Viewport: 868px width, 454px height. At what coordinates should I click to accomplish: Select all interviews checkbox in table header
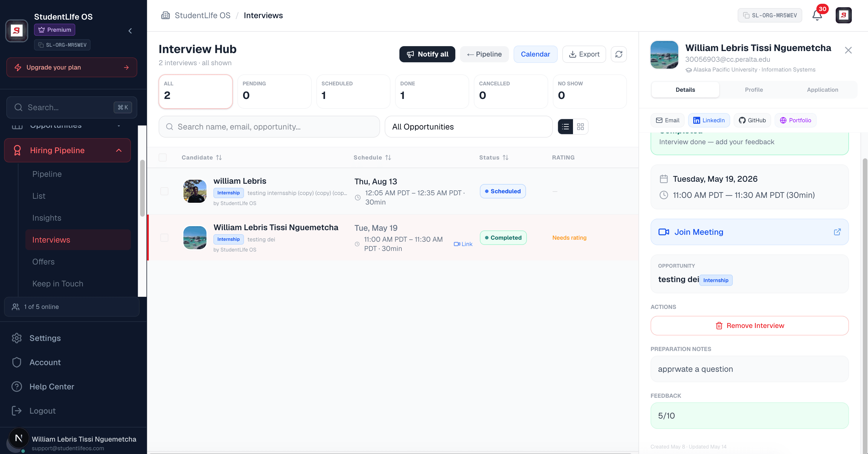tap(163, 157)
